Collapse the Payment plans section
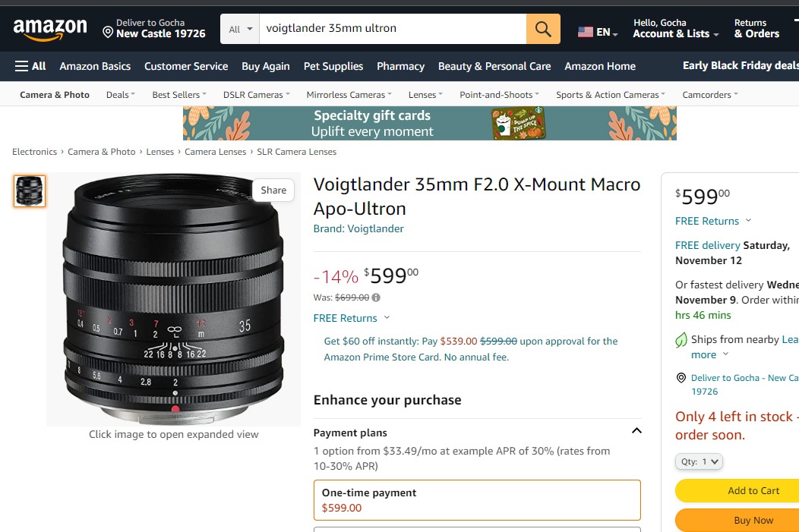This screenshot has width=799, height=532. coord(636,431)
